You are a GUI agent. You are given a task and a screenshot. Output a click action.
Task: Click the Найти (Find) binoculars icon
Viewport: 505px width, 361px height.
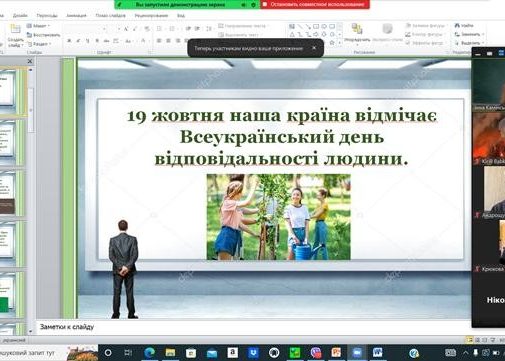(x=457, y=25)
